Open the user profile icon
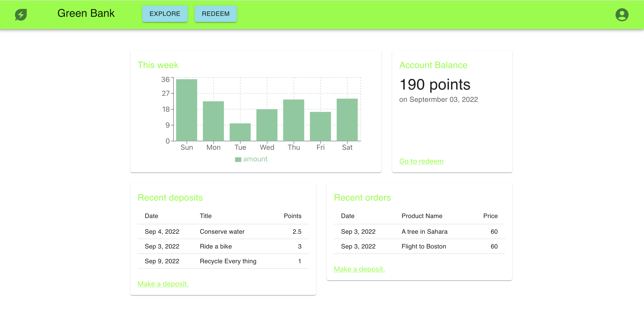 click(622, 15)
